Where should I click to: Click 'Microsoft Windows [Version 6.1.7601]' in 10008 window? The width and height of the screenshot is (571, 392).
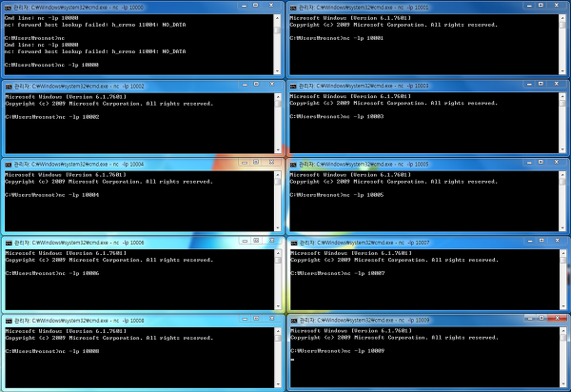pyautogui.click(x=66, y=331)
